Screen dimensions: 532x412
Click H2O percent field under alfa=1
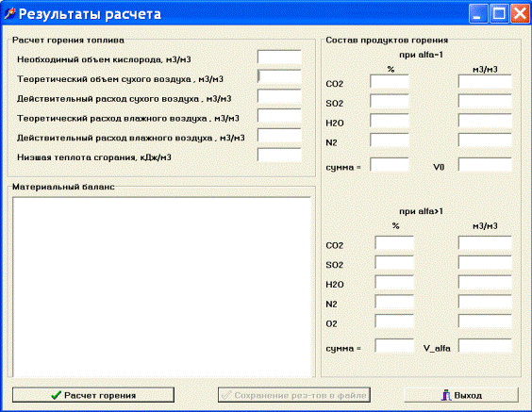click(390, 121)
